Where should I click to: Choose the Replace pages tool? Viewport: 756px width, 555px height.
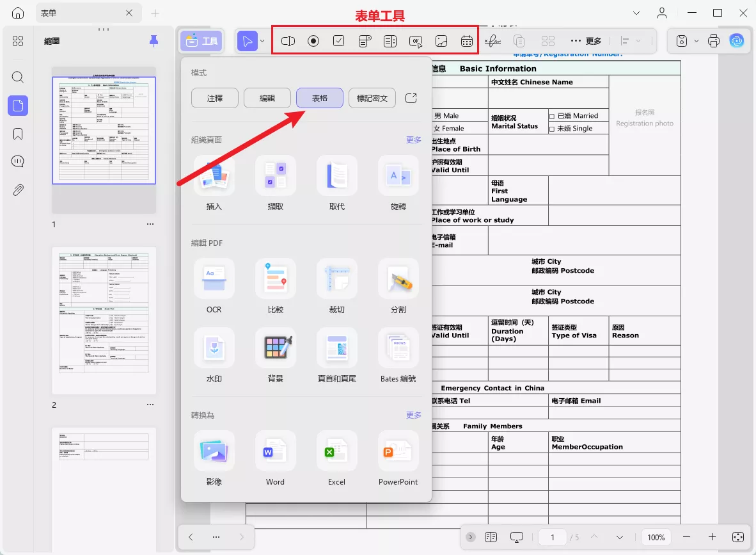(336, 184)
